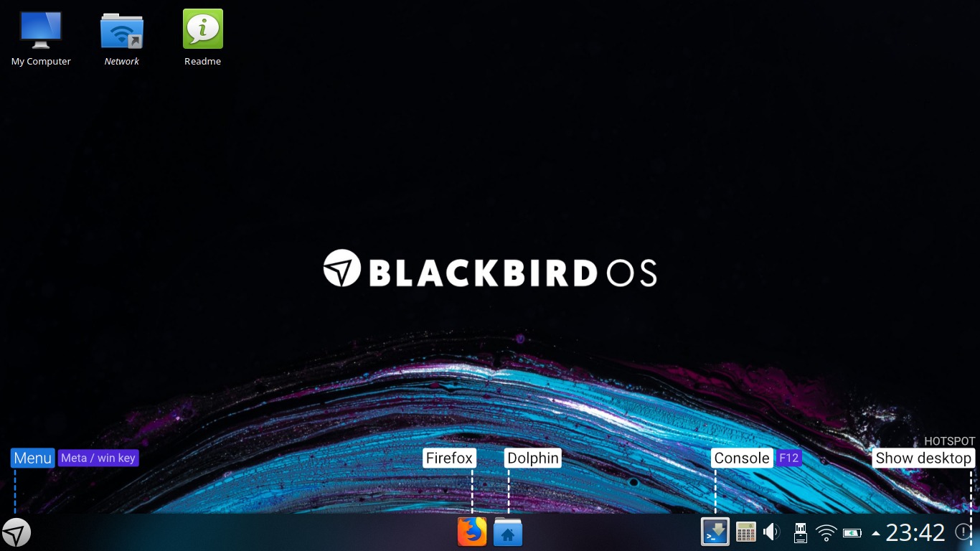Open the volume control in the tray
Image resolution: width=980 pixels, height=551 pixels.
pyautogui.click(x=772, y=532)
